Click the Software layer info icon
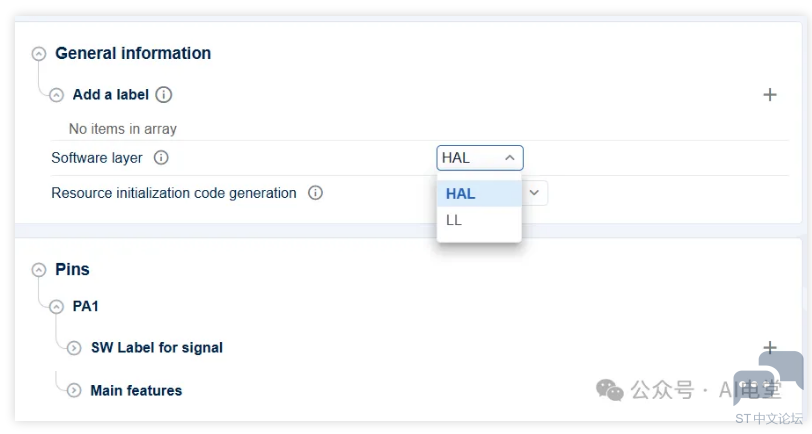This screenshot has width=812, height=434. point(161,158)
